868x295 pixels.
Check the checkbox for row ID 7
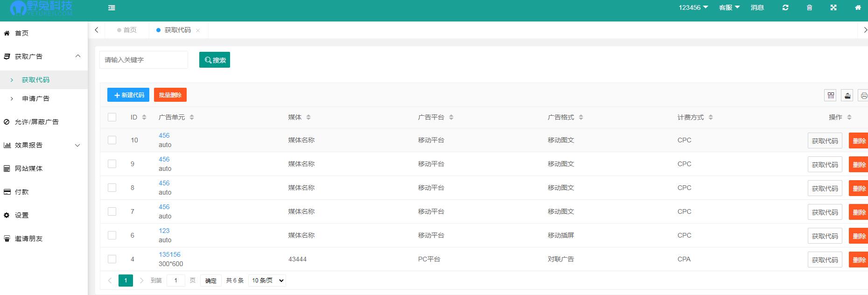112,211
